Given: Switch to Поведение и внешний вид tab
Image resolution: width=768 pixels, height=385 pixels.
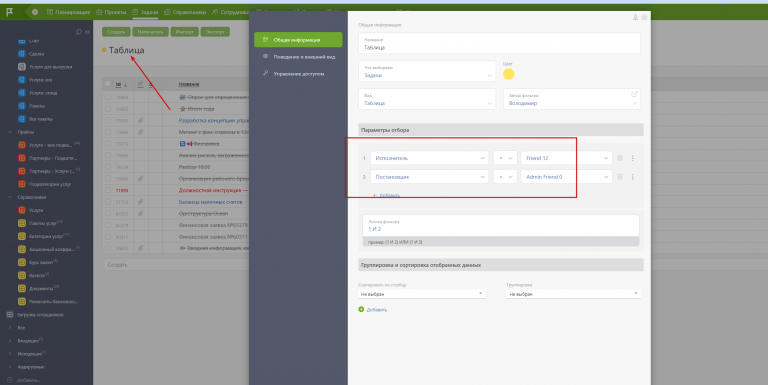Looking at the screenshot, I should tap(298, 57).
